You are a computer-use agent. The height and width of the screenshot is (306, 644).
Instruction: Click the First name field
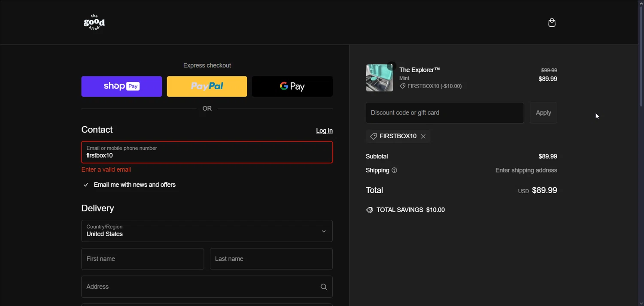(143, 259)
